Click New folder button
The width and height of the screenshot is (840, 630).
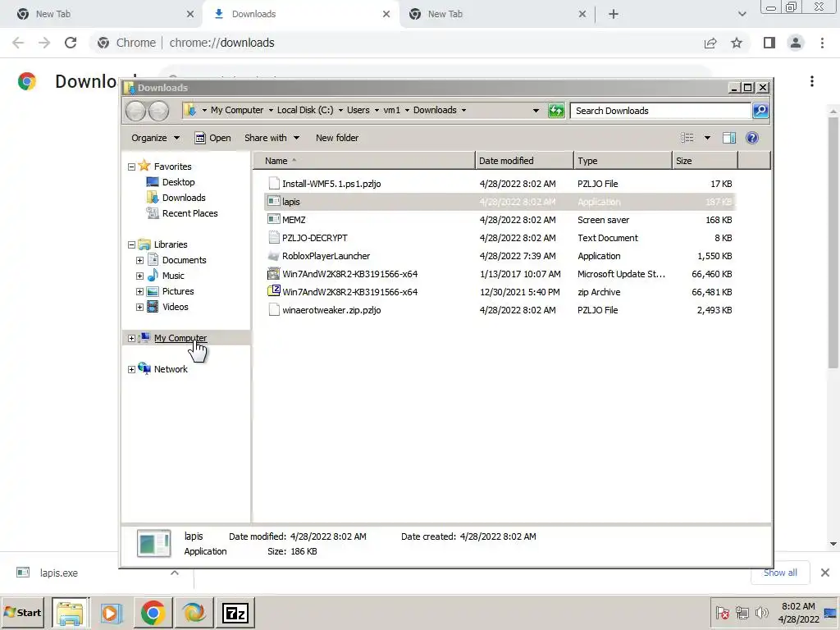(337, 138)
